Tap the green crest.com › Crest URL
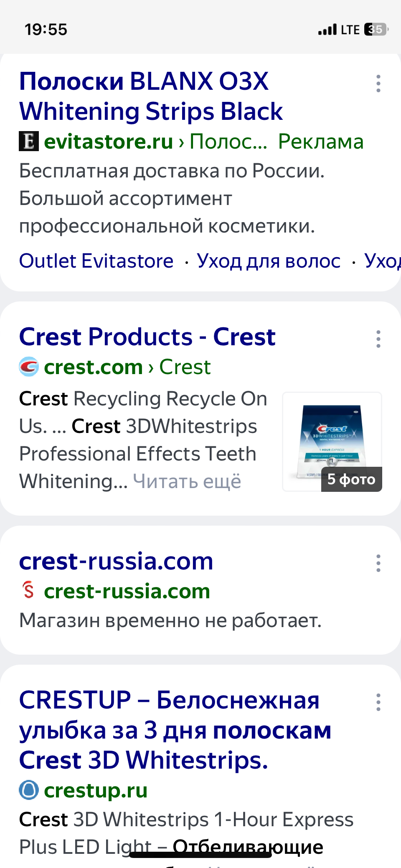 point(127,367)
